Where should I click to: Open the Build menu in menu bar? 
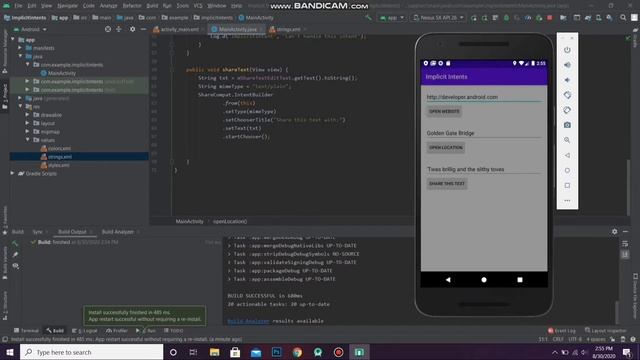(152, 6)
